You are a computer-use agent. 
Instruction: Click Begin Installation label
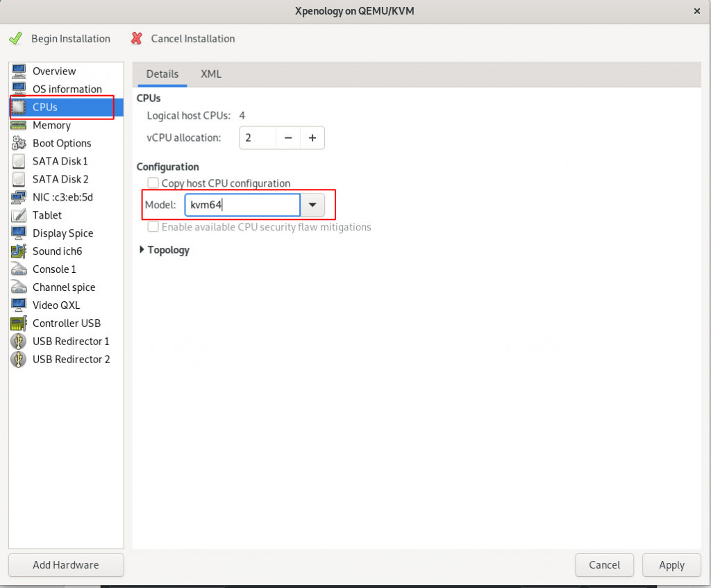(x=71, y=39)
